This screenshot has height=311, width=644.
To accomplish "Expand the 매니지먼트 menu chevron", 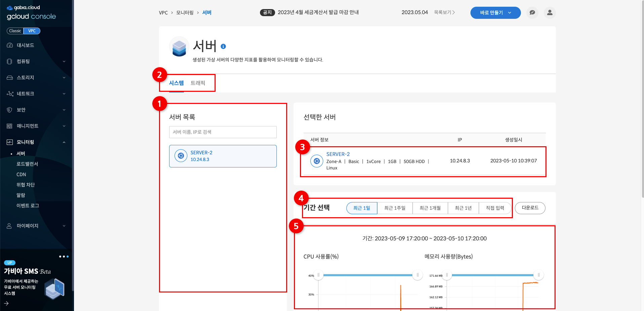I will point(64,126).
